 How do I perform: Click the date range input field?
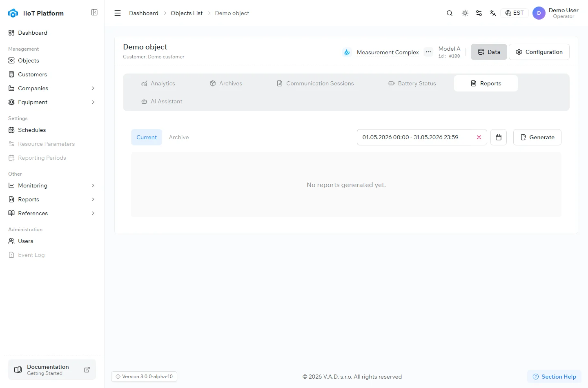pos(414,137)
